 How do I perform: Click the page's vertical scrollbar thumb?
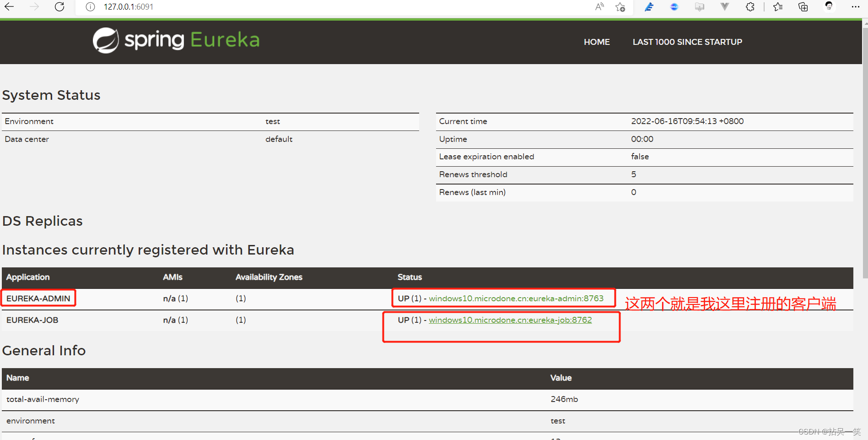[865, 152]
